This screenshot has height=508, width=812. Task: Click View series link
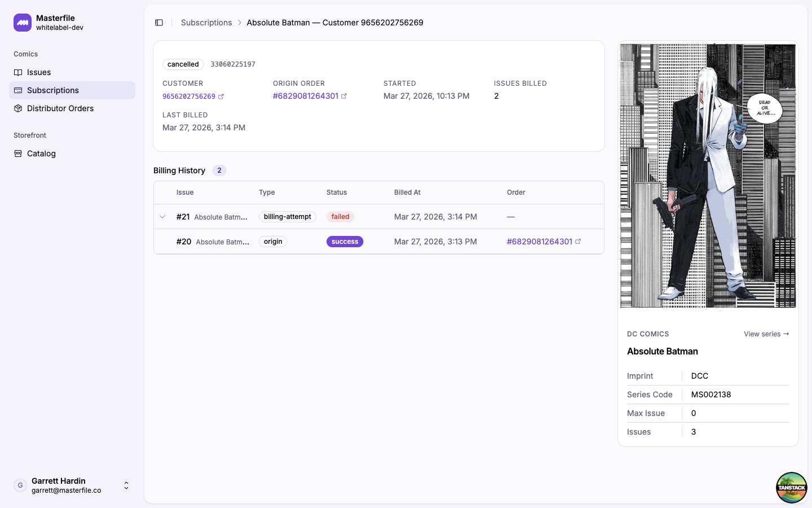coord(766,334)
